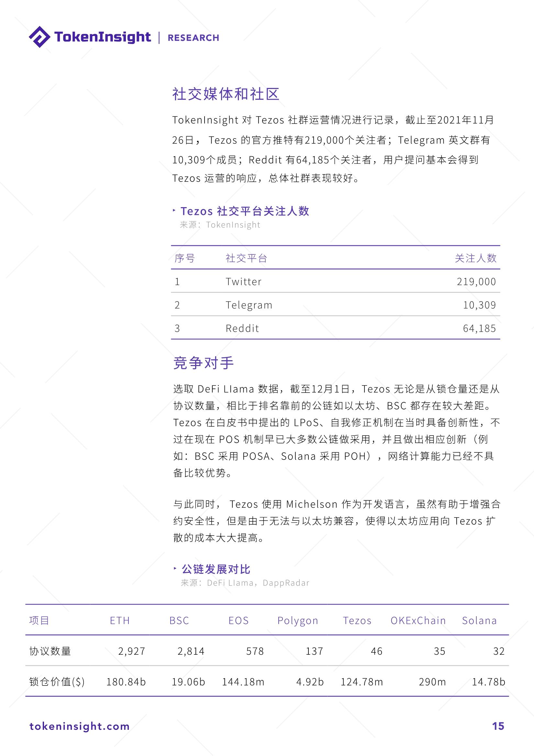The width and height of the screenshot is (534, 756).
Task: Click the RESEARCH label in the header
Action: pos(193,38)
